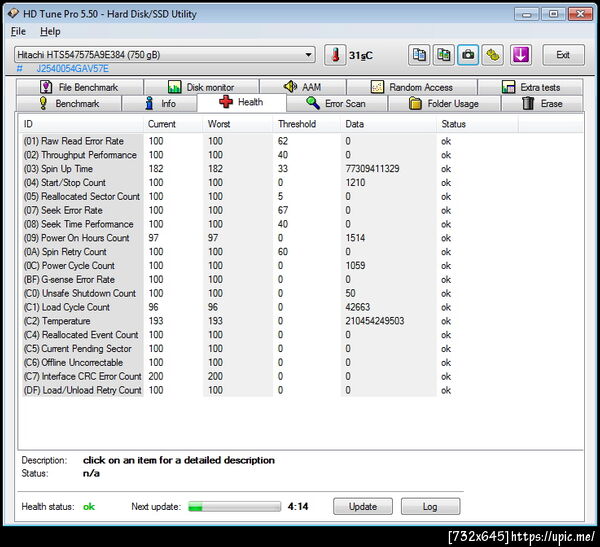
Task: Switch to the Random Access tab
Action: [412, 87]
